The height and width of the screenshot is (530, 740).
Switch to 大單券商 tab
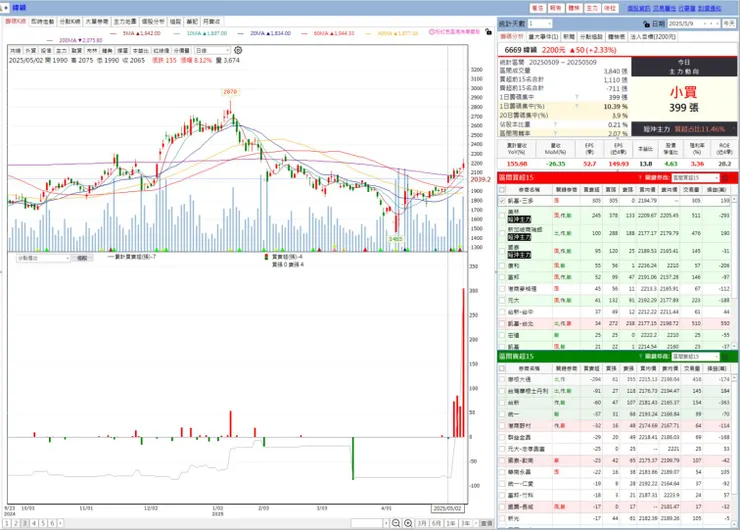pyautogui.click(x=97, y=21)
